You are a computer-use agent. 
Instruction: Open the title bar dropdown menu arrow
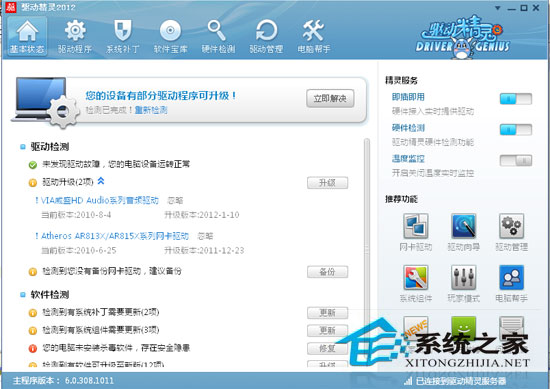497,8
